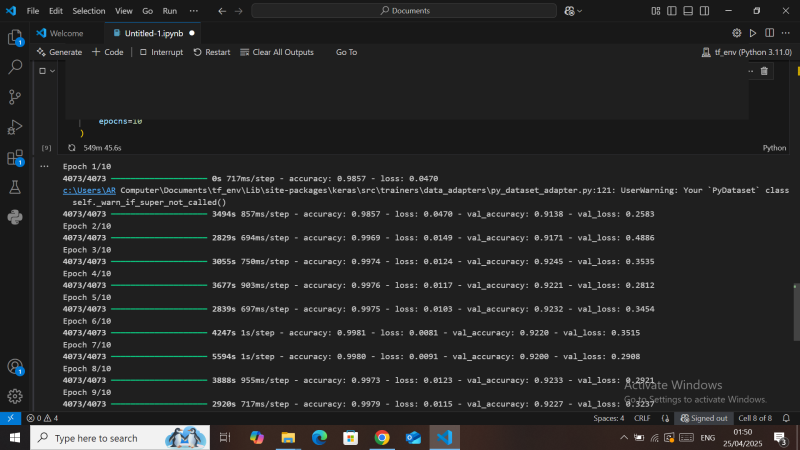The image size is (800, 450).
Task: Click the remote window status indicator
Action: tap(10, 418)
